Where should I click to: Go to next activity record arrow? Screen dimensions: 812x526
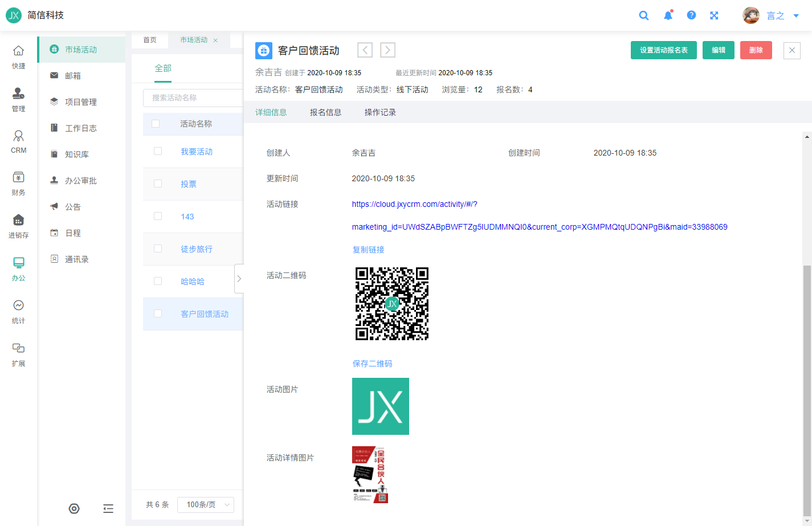click(388, 50)
